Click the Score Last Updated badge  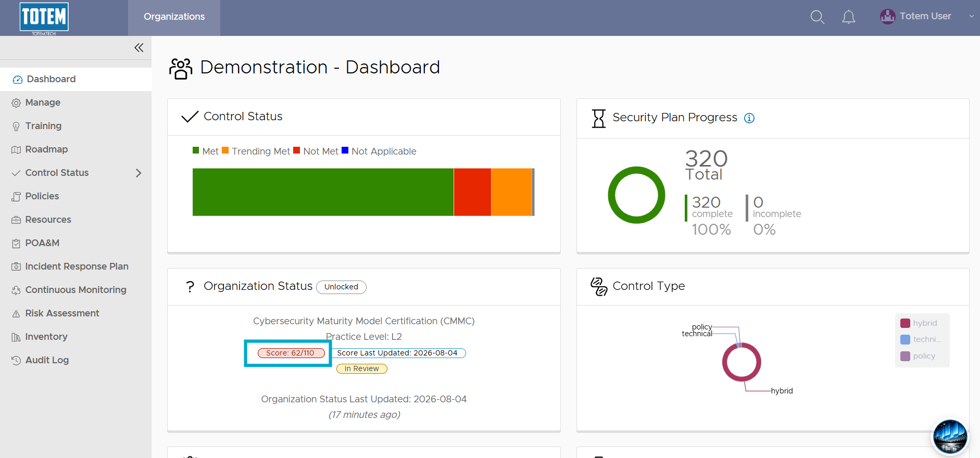tap(397, 353)
